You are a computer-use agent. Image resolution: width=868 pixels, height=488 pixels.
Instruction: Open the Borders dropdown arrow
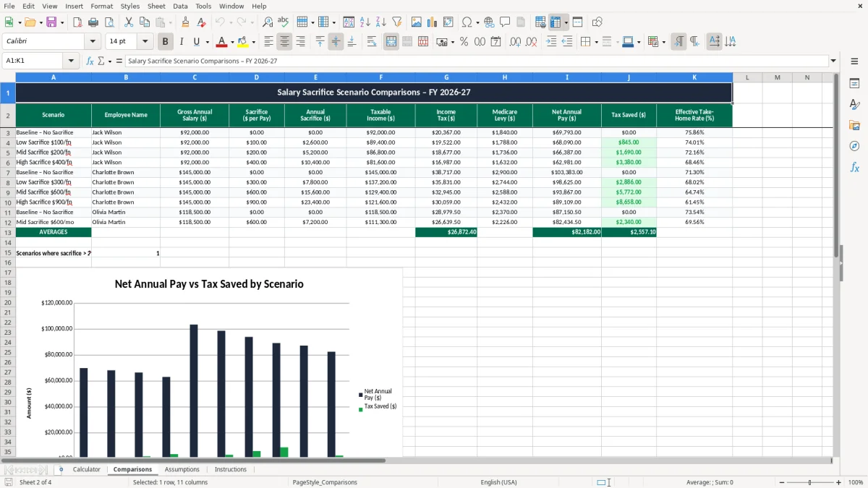coord(596,42)
